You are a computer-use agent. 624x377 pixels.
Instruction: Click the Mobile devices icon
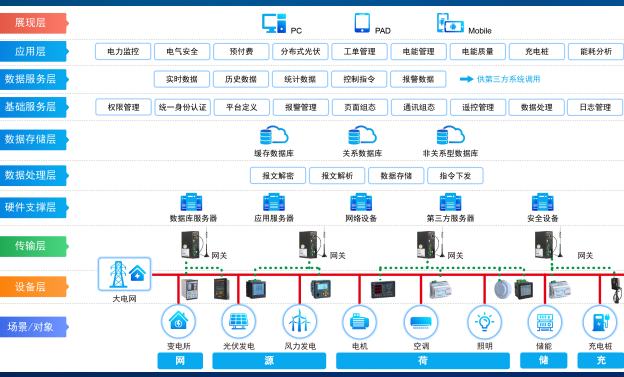(450, 23)
